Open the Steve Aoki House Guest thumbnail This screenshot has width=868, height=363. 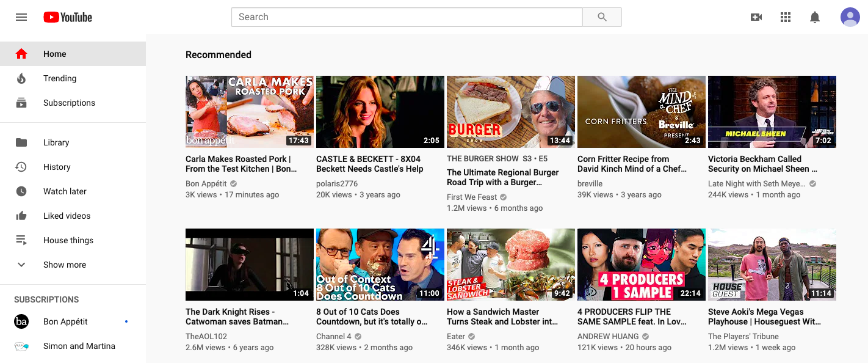coord(772,265)
